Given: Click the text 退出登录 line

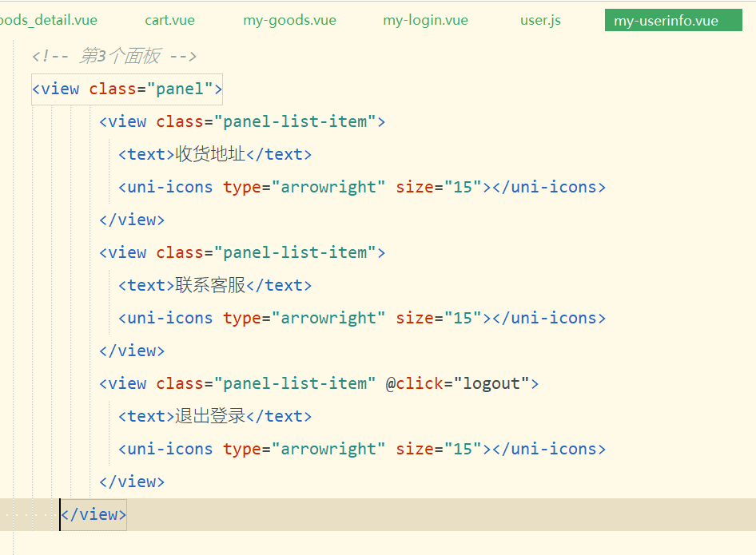Looking at the screenshot, I should [x=215, y=416].
